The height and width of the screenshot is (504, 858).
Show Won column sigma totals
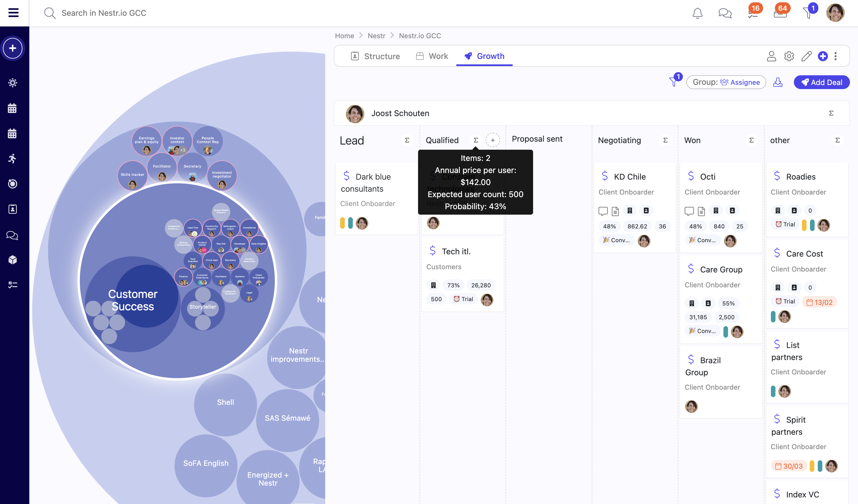(x=751, y=140)
